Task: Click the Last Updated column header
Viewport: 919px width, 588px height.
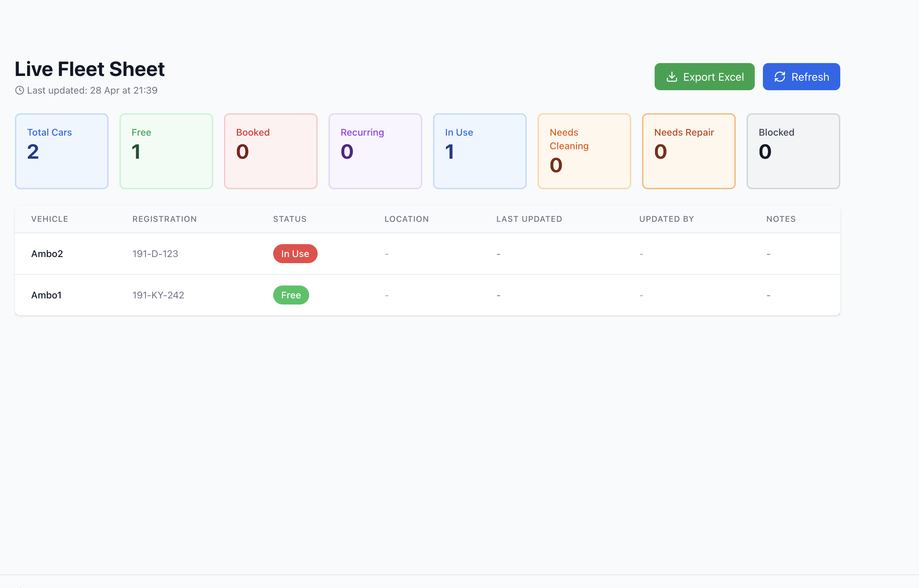Action: 529,219
